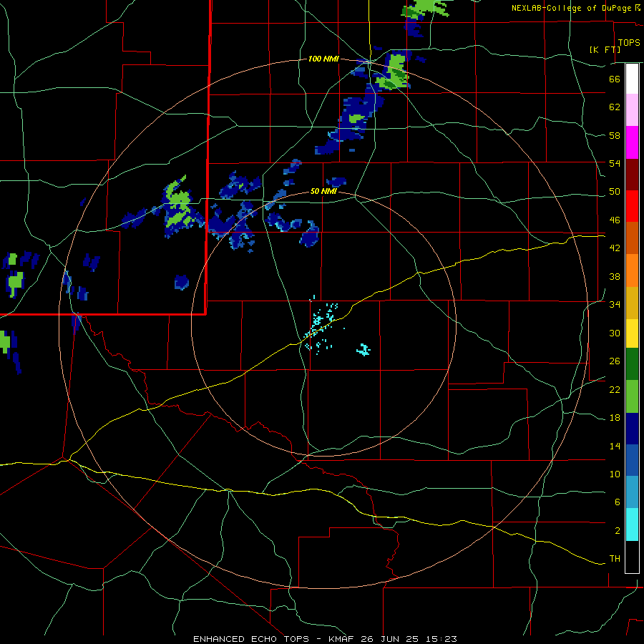Click the 50 NMI range ring label
The width and height of the screenshot is (644, 644).
(323, 191)
